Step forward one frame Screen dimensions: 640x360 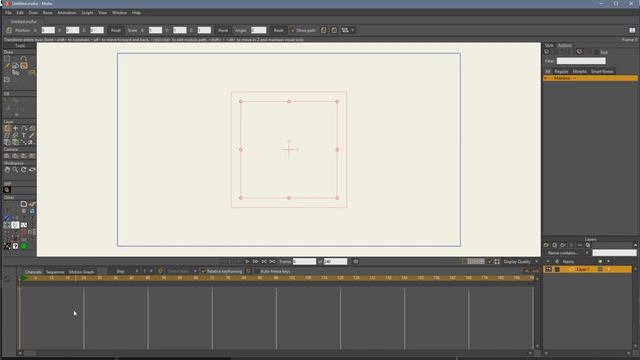(x=256, y=262)
